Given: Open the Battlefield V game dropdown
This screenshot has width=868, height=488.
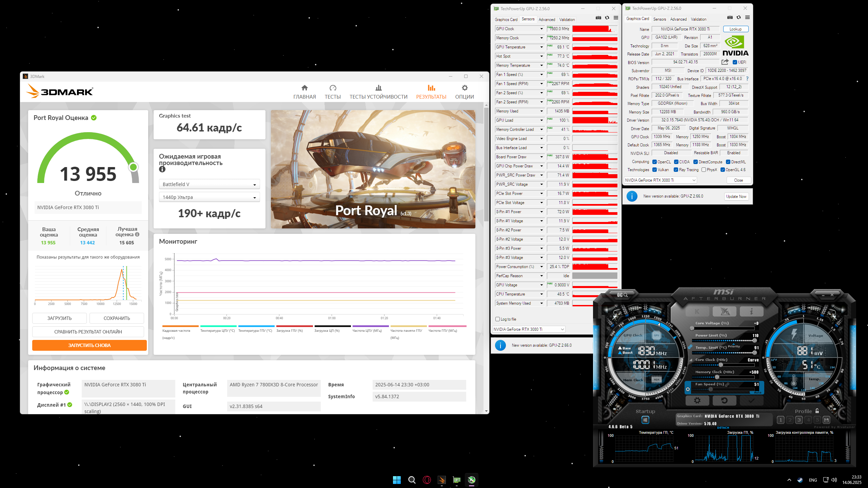Looking at the screenshot, I should pyautogui.click(x=209, y=184).
